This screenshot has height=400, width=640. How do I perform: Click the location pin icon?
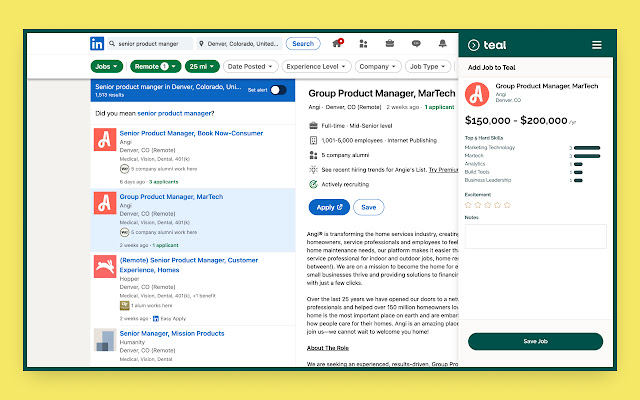pyautogui.click(x=201, y=43)
